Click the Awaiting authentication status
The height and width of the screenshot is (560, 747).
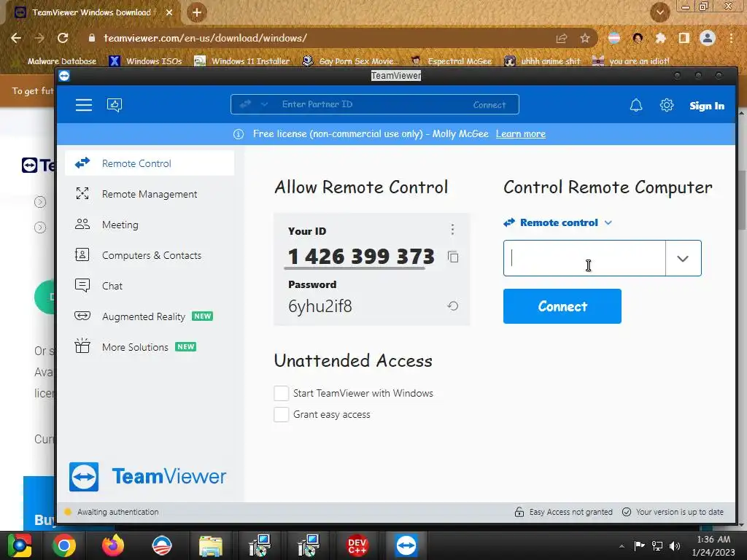tap(112, 512)
